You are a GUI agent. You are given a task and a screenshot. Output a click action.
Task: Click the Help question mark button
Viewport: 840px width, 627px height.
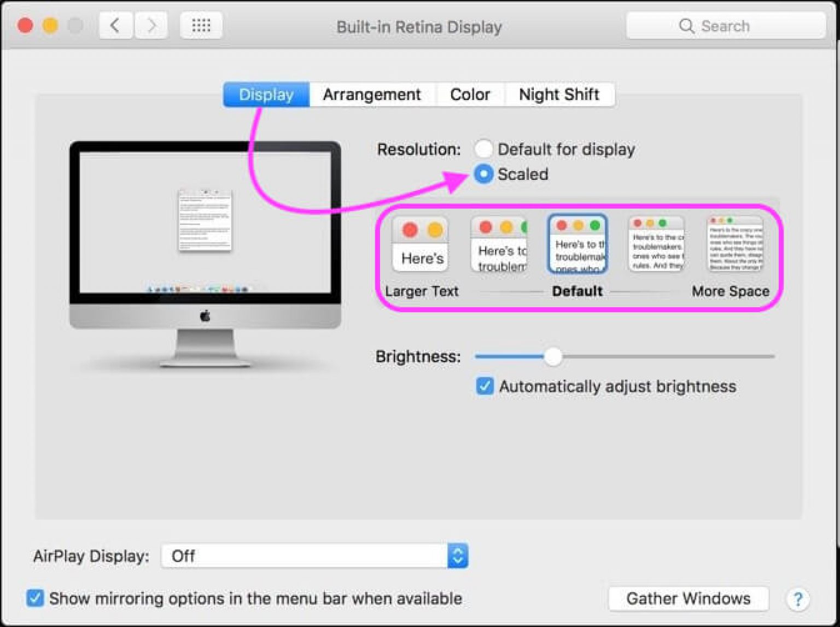798,599
